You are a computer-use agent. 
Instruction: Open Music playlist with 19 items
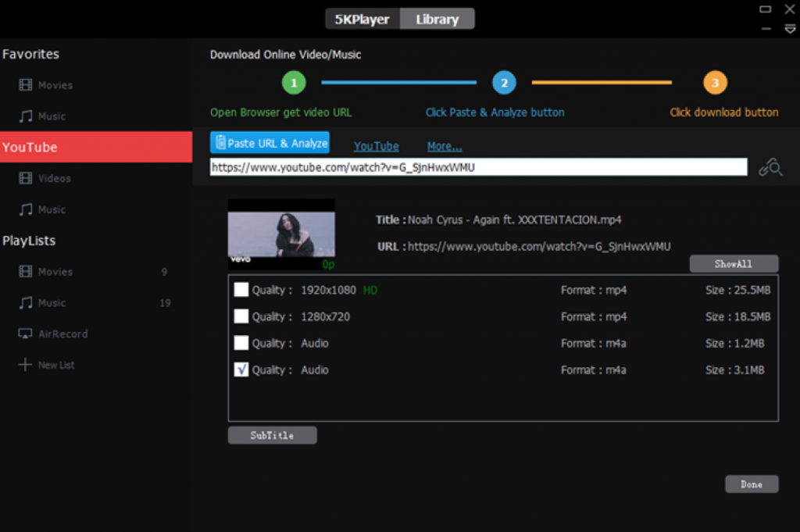coord(96,303)
